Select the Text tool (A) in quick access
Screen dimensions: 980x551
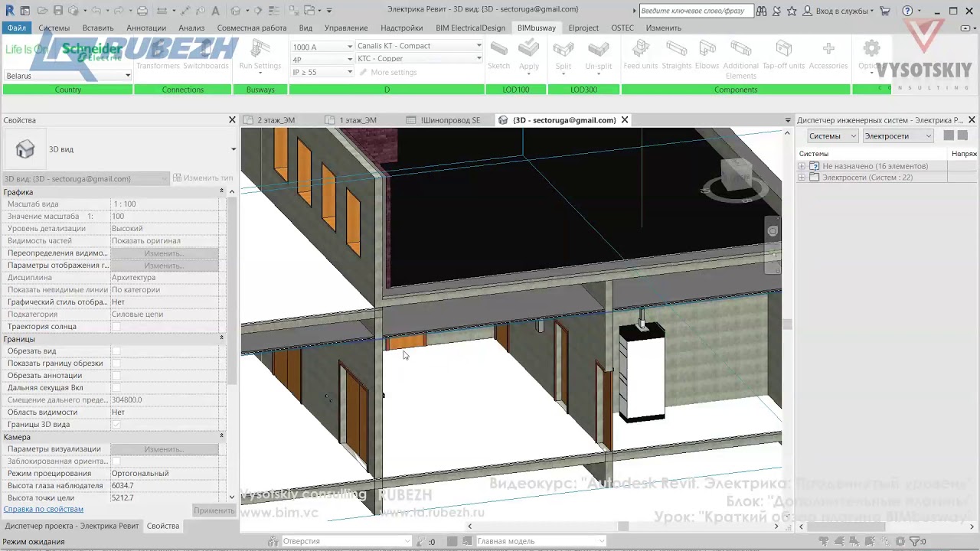click(x=215, y=11)
